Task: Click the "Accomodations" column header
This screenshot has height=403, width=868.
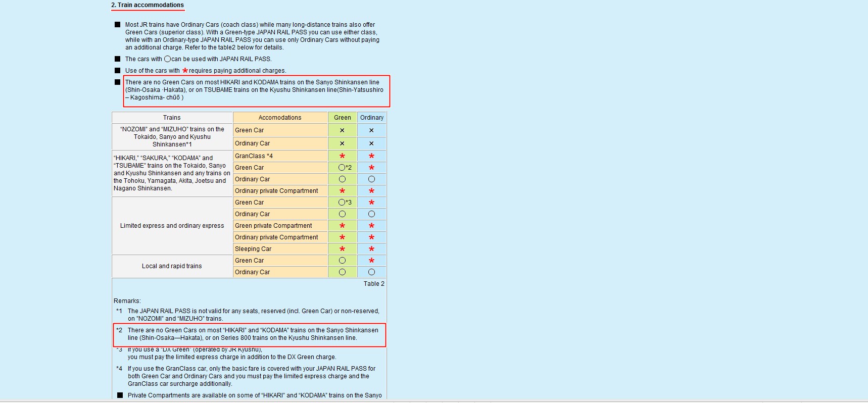Action: 280,118
